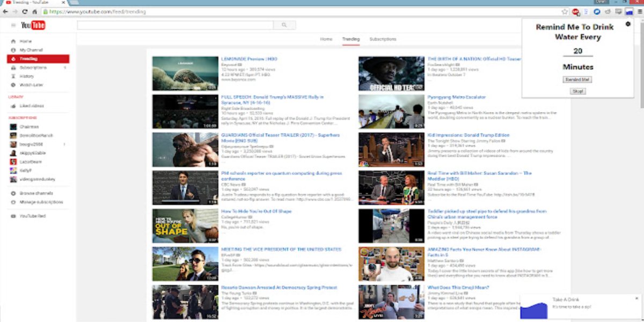The height and width of the screenshot is (322, 644).
Task: Open the Pyongyang escalator video thumbnail
Action: [391, 112]
